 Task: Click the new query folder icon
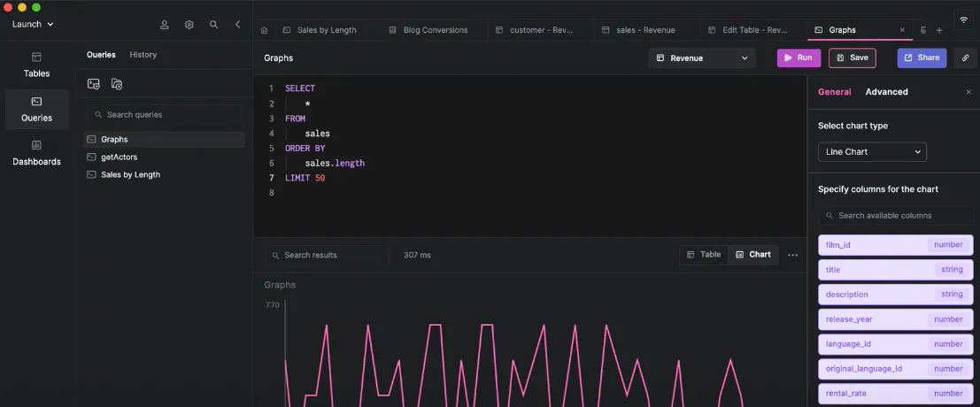117,84
